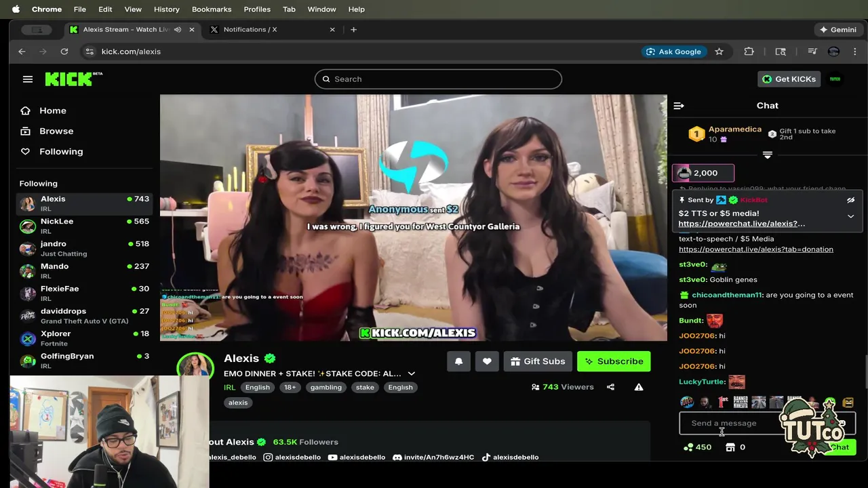Open NickLee channel in Following list
The height and width of the screenshot is (488, 868).
pyautogui.click(x=85, y=226)
